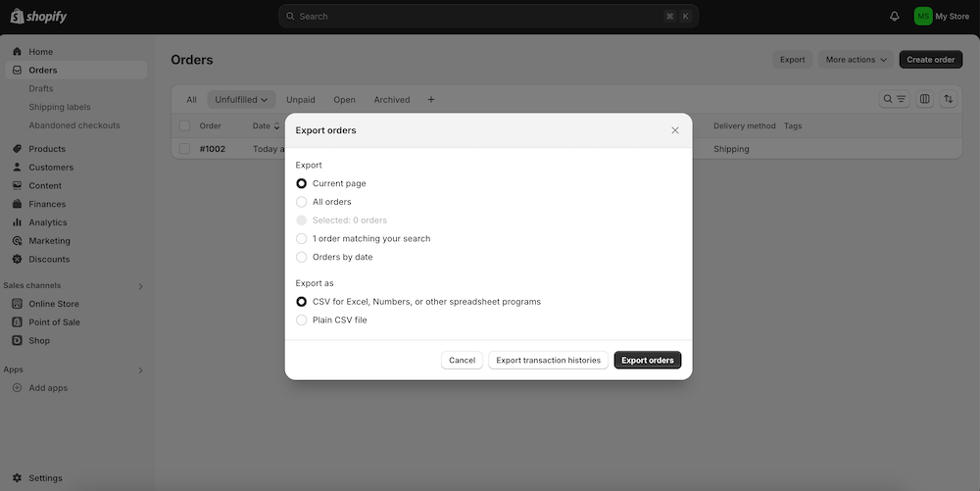Click the Settings gear icon
980x491 pixels.
(x=17, y=478)
